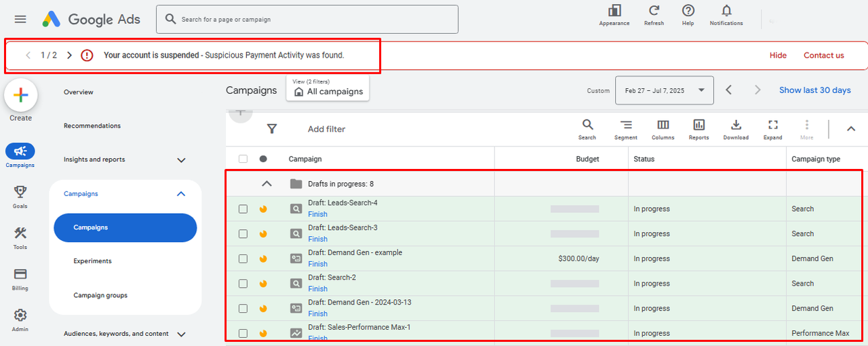
Task: Open the All campaigns view selector
Action: 328,88
